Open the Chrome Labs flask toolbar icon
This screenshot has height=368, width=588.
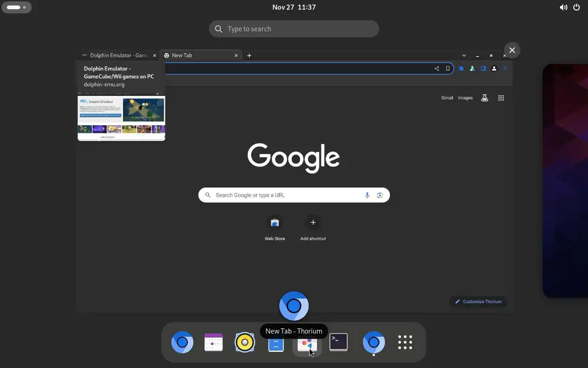[x=472, y=69]
